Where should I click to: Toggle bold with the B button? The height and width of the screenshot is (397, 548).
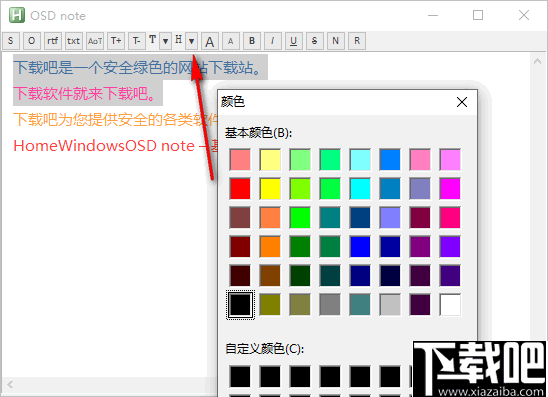(x=252, y=41)
